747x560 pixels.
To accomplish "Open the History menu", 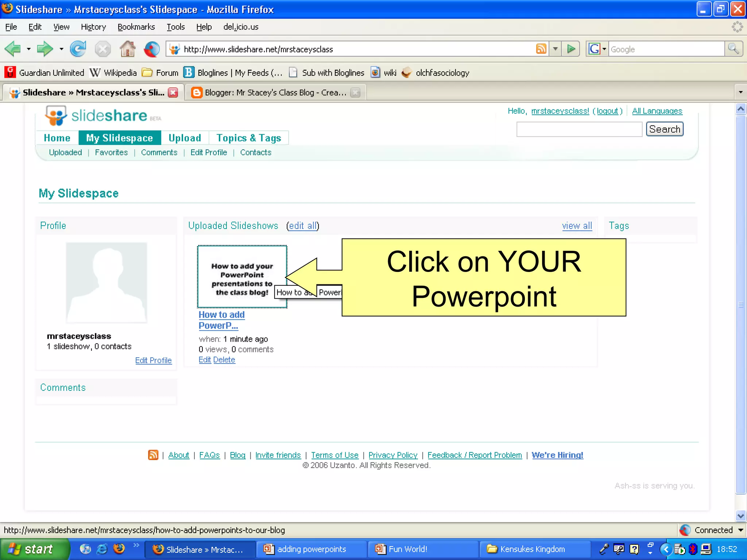I will click(x=93, y=27).
